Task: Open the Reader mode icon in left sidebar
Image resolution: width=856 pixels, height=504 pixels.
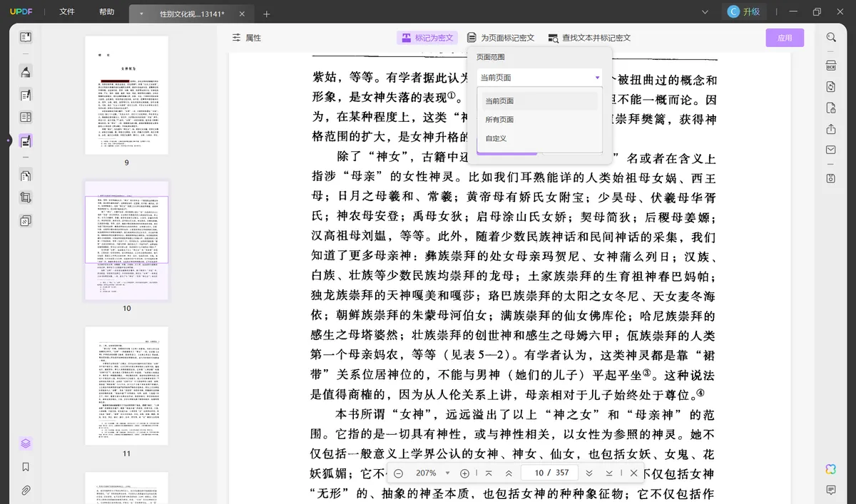Action: (26, 37)
